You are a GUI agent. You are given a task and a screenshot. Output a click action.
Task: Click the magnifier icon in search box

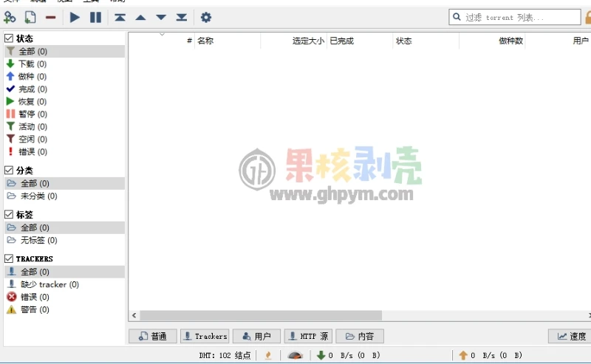click(457, 17)
